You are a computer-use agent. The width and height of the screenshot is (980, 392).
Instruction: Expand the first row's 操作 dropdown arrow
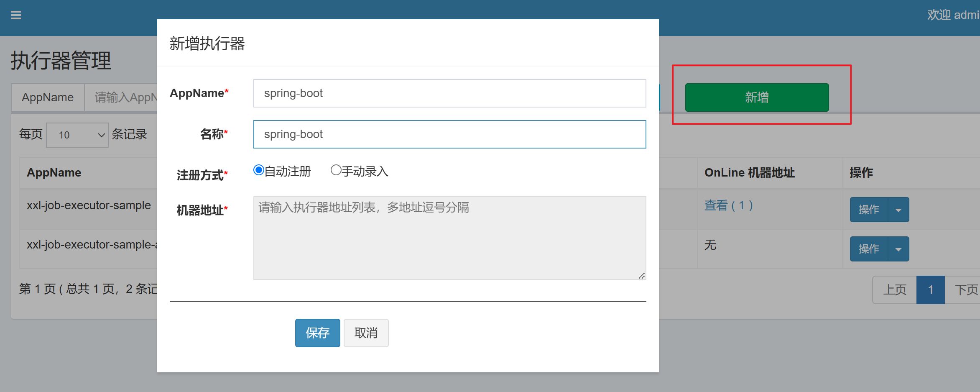click(x=898, y=210)
